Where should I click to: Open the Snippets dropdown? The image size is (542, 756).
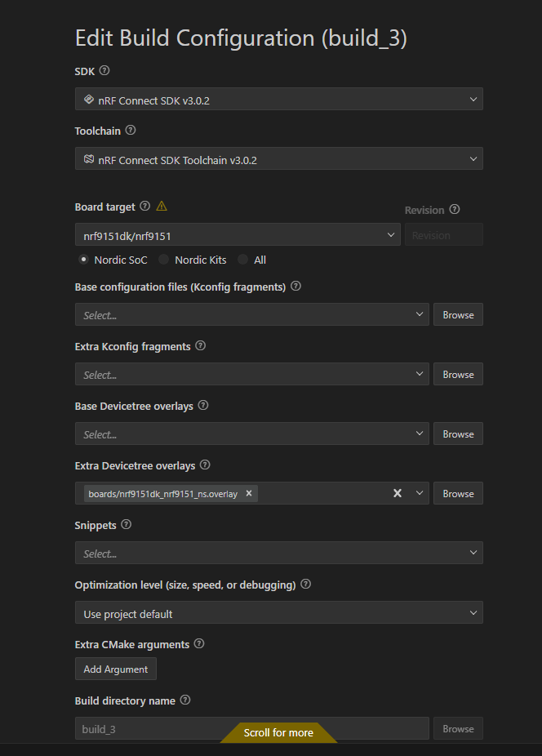(278, 553)
